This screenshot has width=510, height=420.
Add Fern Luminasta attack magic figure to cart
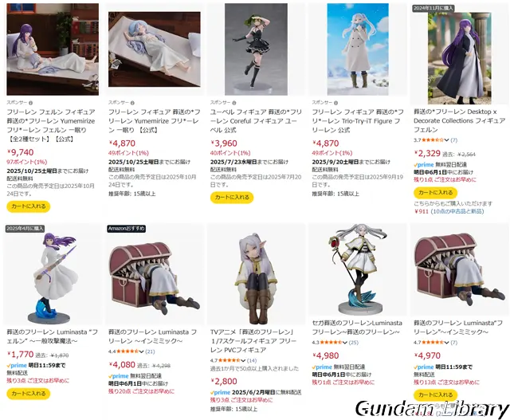click(29, 394)
